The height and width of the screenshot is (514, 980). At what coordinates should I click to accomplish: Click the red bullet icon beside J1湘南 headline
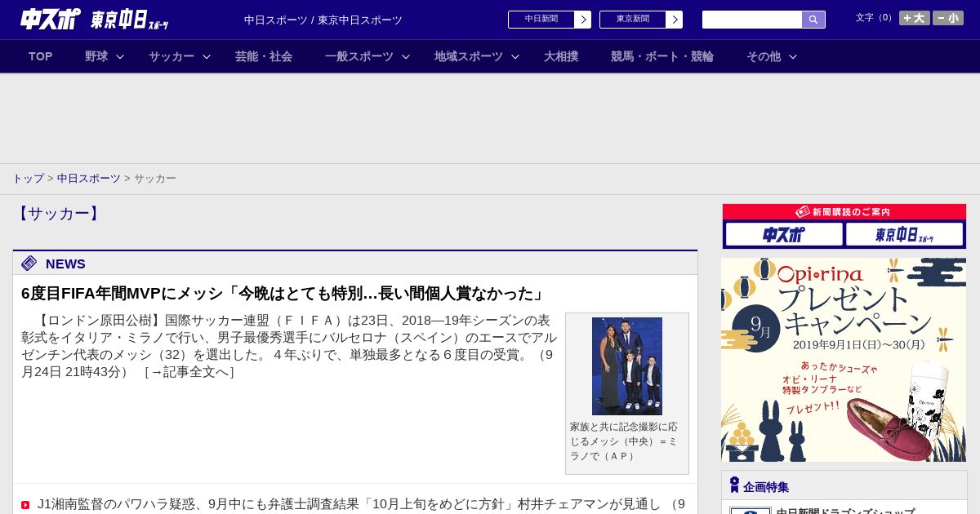pos(25,505)
